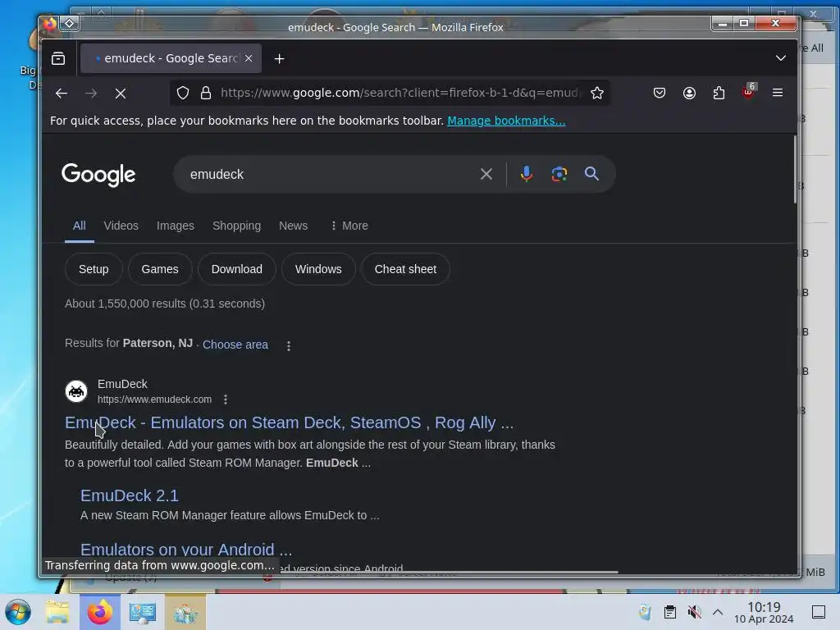Filter results with Download chip
840x630 pixels.
point(237,269)
